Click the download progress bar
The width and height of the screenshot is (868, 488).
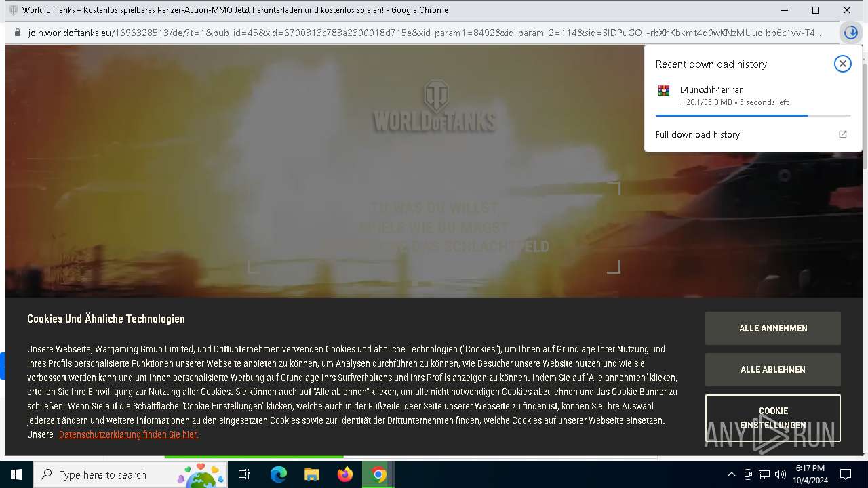pos(753,115)
